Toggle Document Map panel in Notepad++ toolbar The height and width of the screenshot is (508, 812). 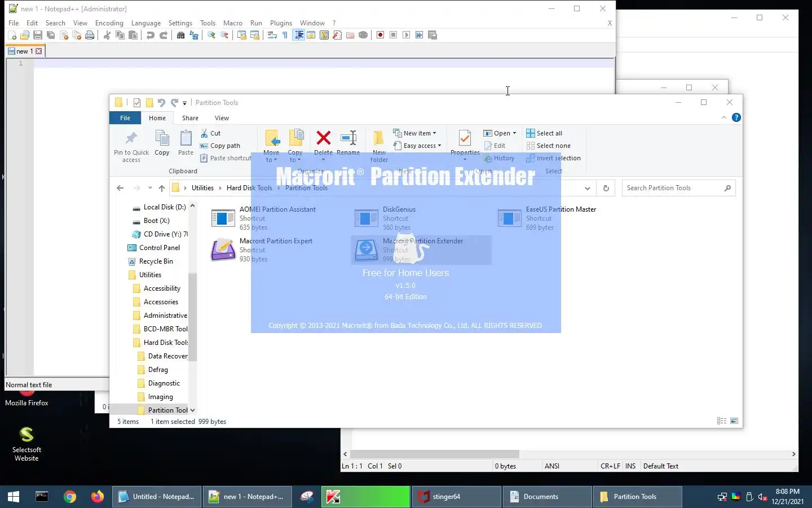click(x=324, y=35)
